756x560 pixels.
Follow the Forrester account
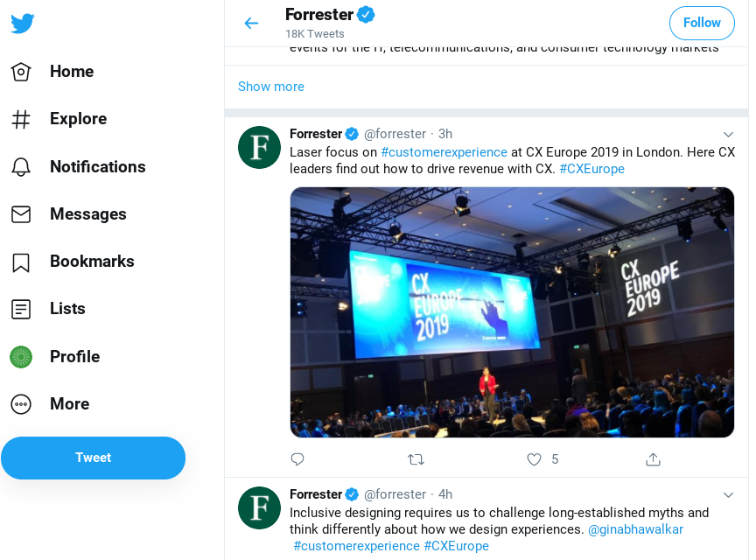pyautogui.click(x=701, y=23)
